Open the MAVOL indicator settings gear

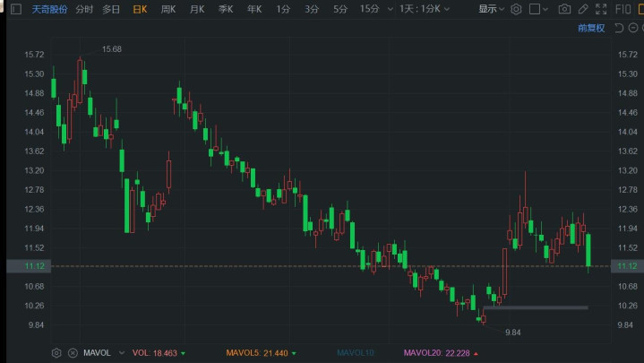(x=56, y=353)
